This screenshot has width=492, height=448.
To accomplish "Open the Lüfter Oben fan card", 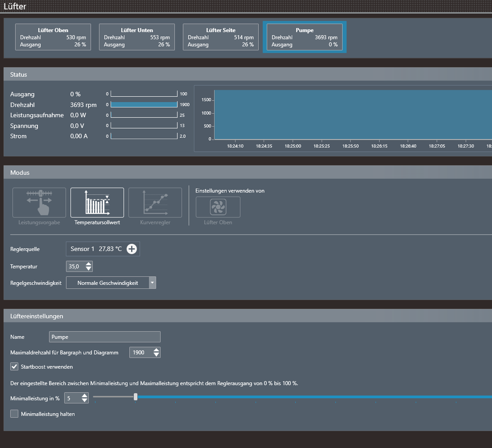I will tap(53, 37).
